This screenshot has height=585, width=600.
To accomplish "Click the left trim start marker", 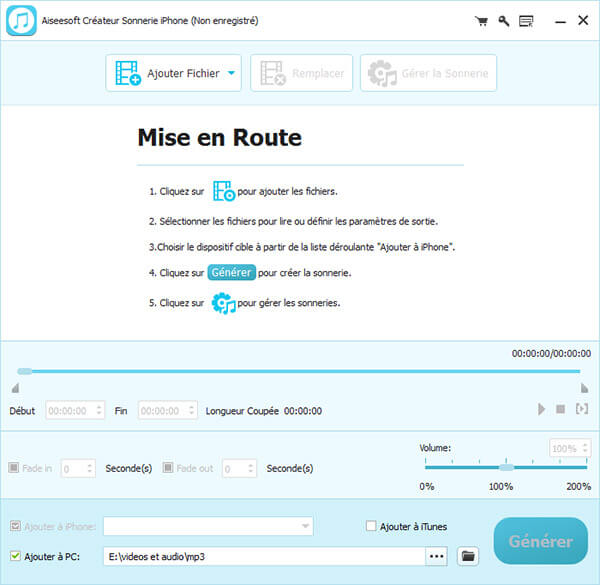I will coord(15,388).
